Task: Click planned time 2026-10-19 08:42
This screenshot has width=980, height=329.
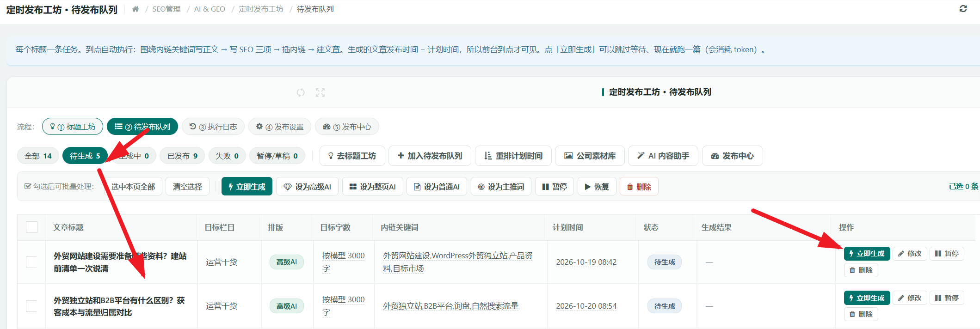Action: click(586, 262)
